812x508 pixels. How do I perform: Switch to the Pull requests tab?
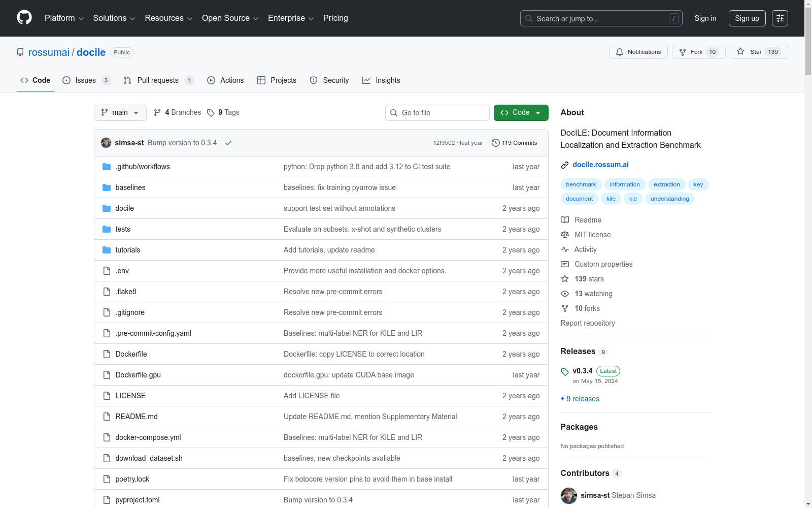pos(159,80)
